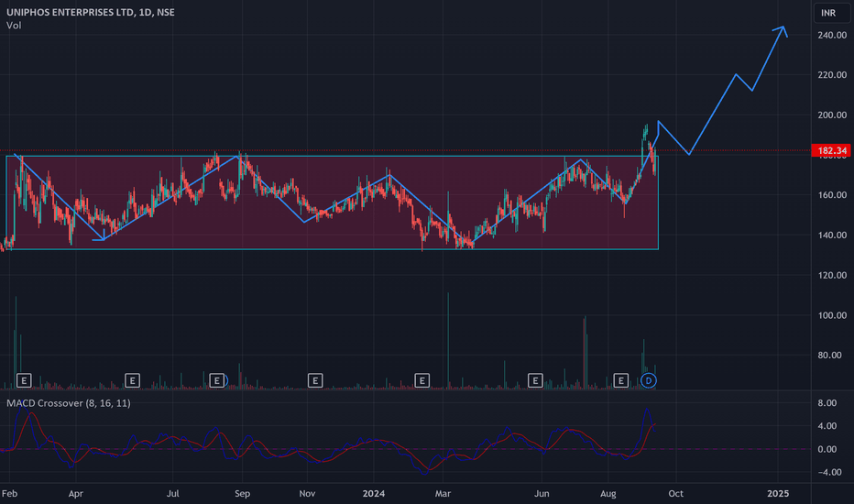Click the 4.00 MACD scale label
The height and width of the screenshot is (504, 854).
point(827,426)
